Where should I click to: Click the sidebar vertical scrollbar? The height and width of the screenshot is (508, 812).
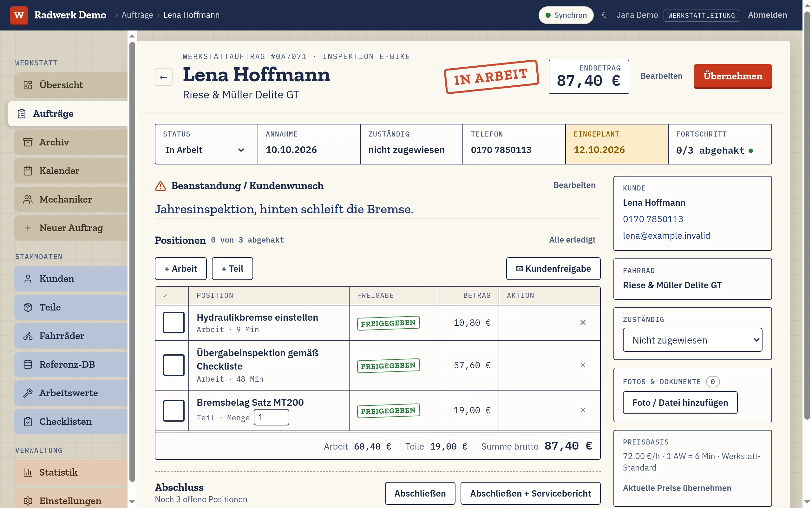132,262
